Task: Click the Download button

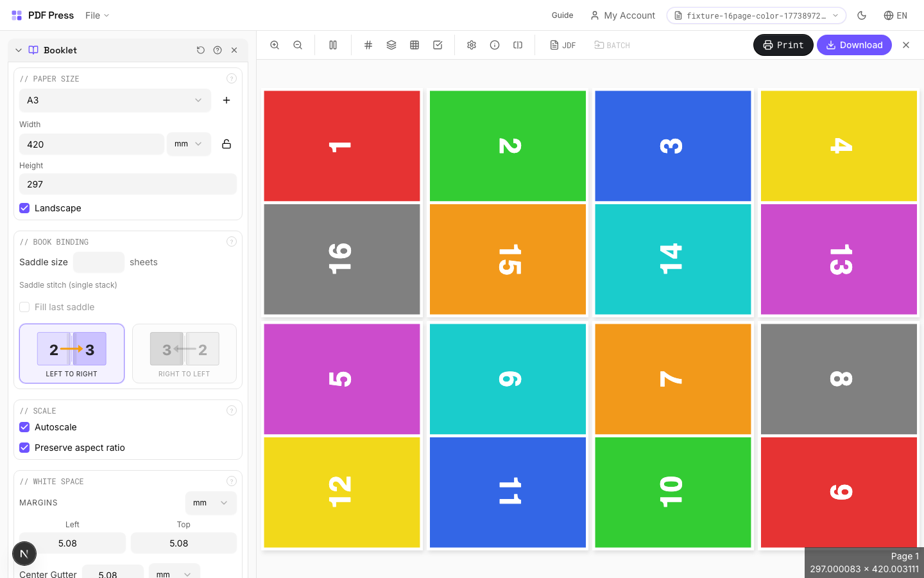Action: pyautogui.click(x=854, y=45)
